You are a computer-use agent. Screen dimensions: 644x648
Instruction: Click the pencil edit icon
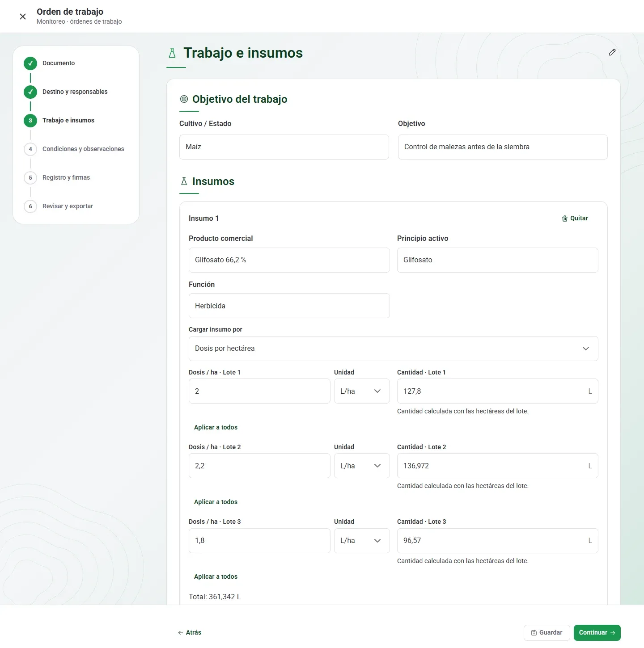(x=612, y=52)
